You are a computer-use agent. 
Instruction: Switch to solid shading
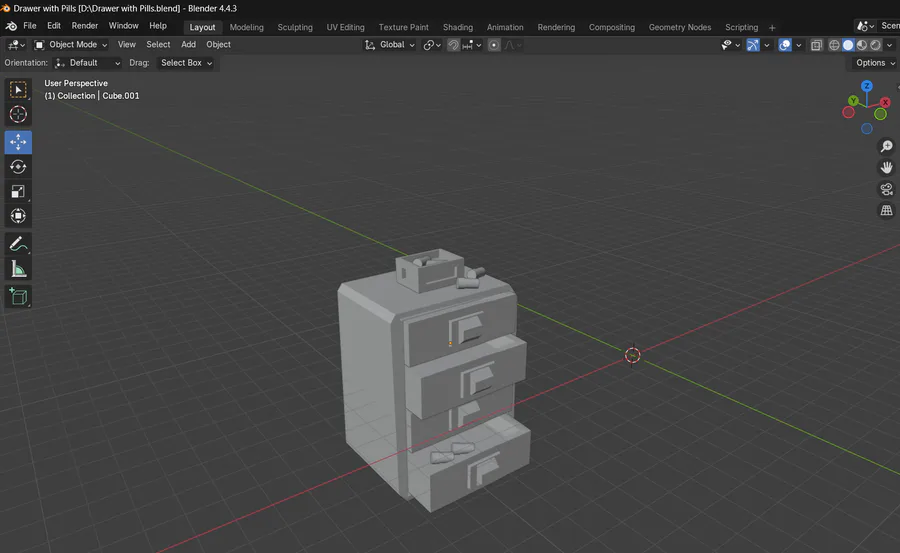click(848, 45)
